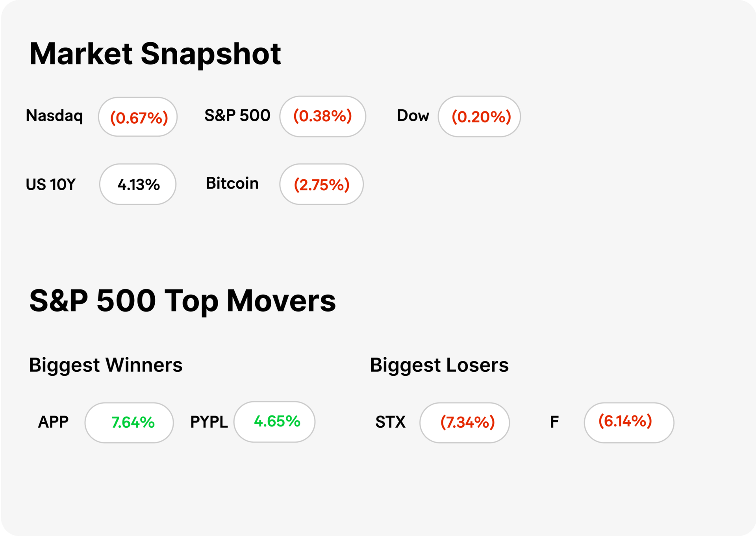Open the PYPL 4.65% gain pill
The height and width of the screenshot is (536, 756).
(274, 422)
